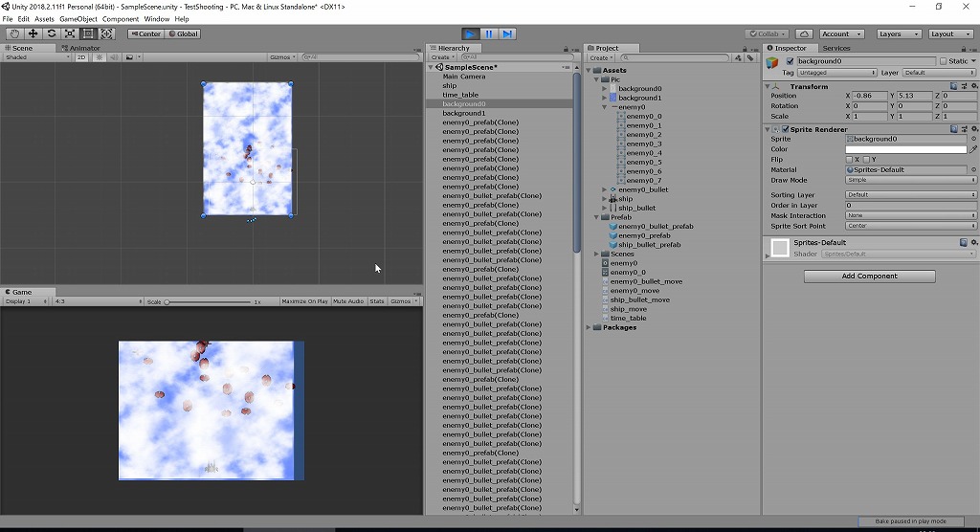
Task: Toggle Center pivot mode button
Action: (x=145, y=33)
